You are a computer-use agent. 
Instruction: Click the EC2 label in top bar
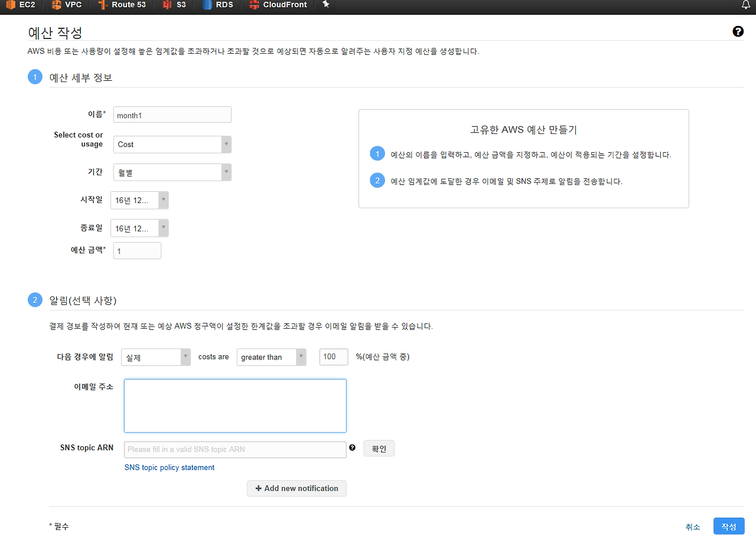tap(27, 5)
